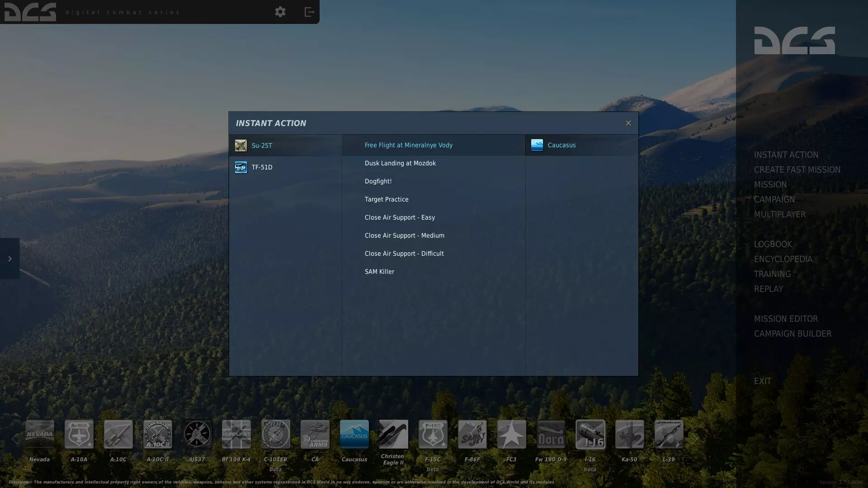Choose the Dogfight! mission
The image size is (868, 488).
(378, 181)
